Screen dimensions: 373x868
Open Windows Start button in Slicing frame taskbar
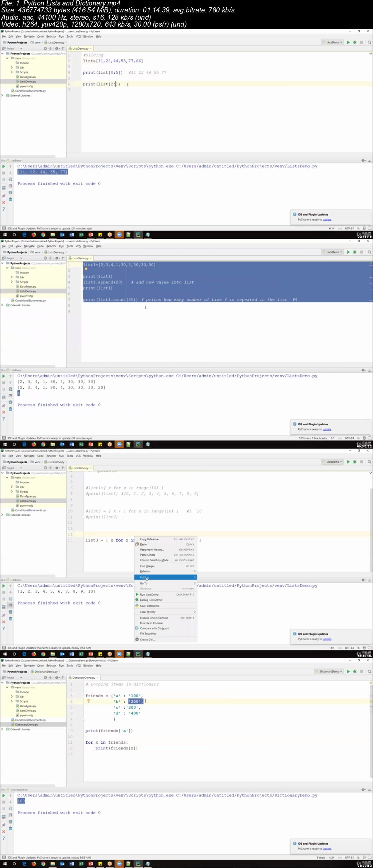tap(5, 235)
